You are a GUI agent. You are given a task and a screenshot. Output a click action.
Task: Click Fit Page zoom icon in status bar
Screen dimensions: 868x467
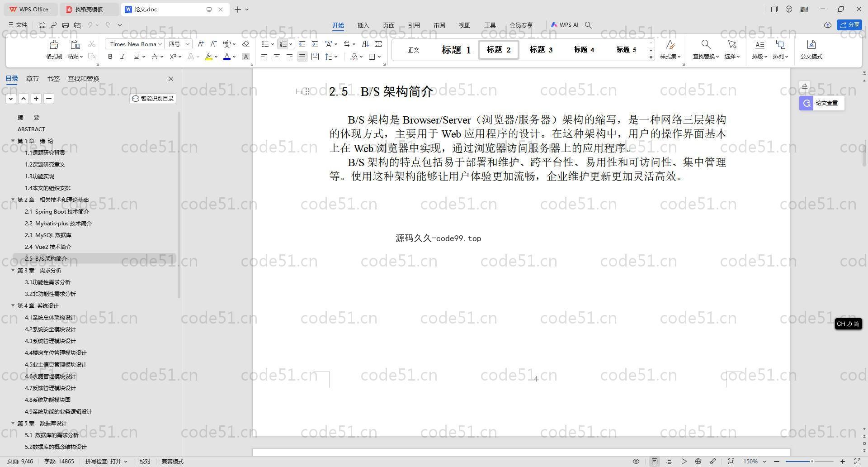731,461
